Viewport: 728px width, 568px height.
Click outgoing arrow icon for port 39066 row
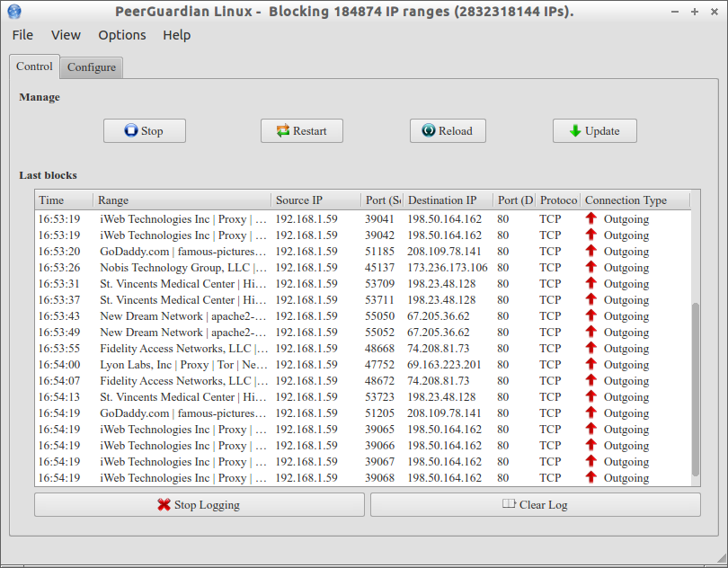coord(590,445)
